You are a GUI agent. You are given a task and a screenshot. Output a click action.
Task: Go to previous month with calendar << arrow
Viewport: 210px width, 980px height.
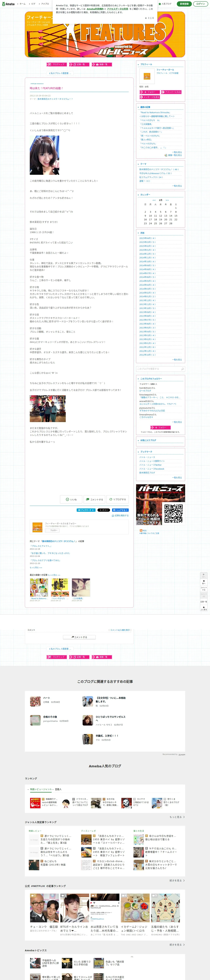point(154,200)
